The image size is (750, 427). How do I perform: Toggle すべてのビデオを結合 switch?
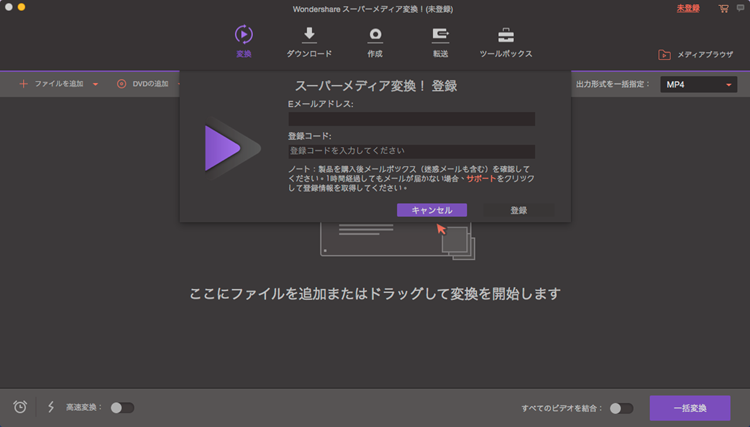pyautogui.click(x=621, y=408)
